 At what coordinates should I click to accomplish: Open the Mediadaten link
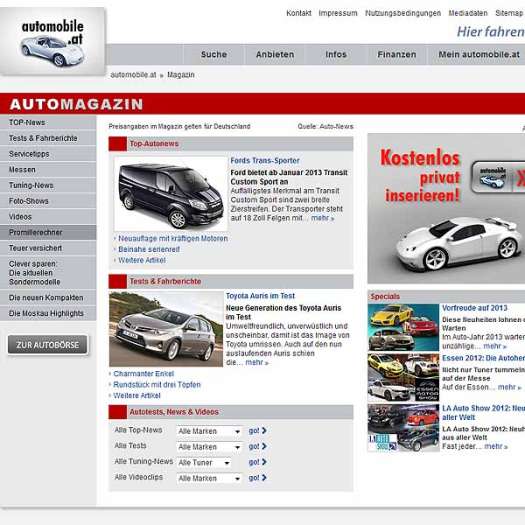[468, 13]
